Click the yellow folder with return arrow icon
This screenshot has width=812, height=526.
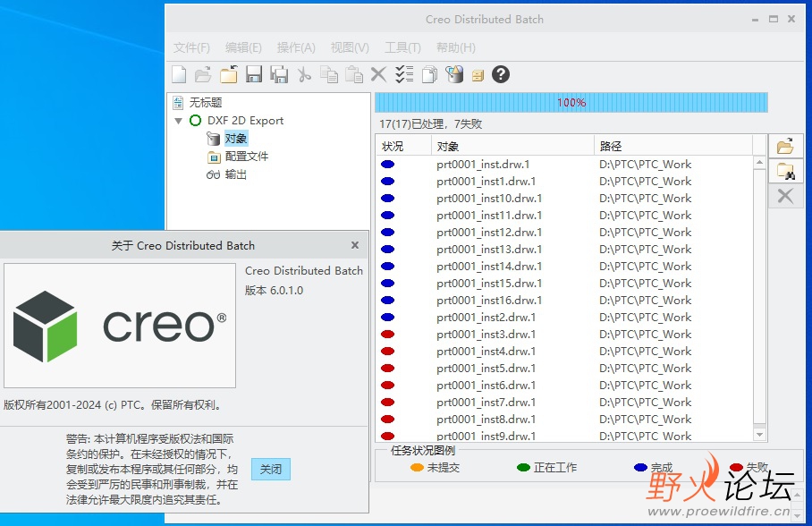[228, 74]
